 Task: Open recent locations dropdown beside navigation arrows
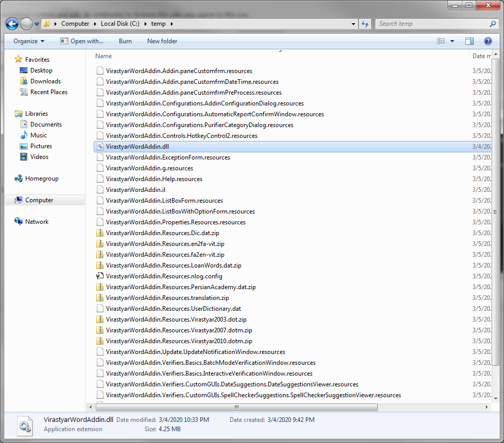(37, 24)
